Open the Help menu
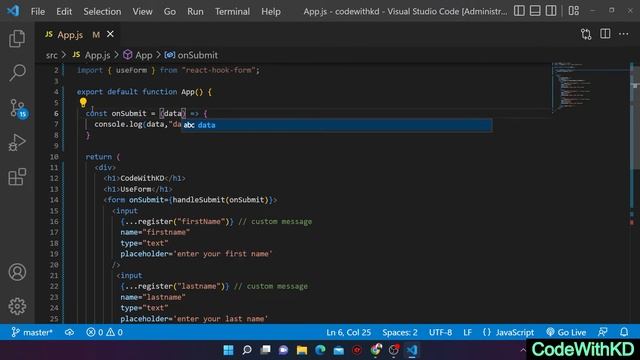Image resolution: width=640 pixels, height=360 pixels. coord(271,11)
